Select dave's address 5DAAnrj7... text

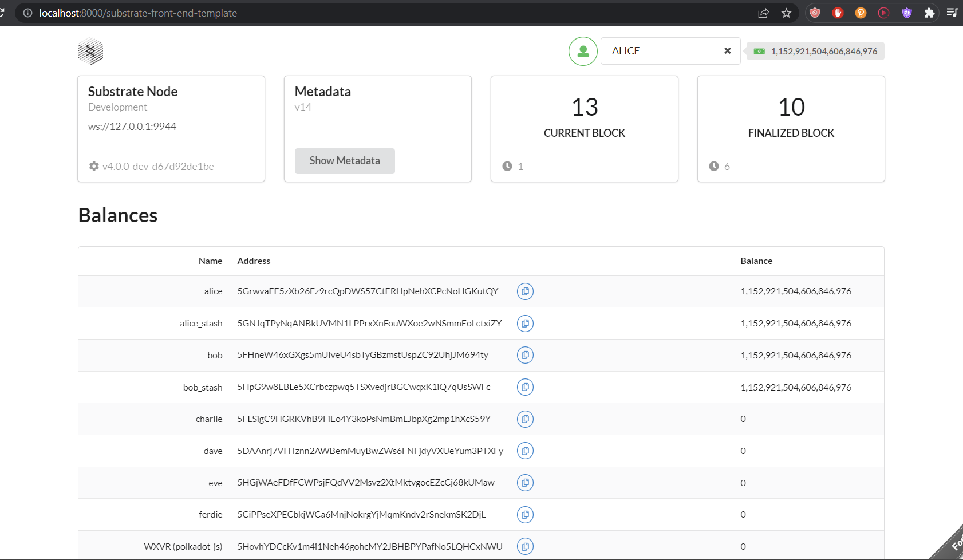[x=370, y=451]
